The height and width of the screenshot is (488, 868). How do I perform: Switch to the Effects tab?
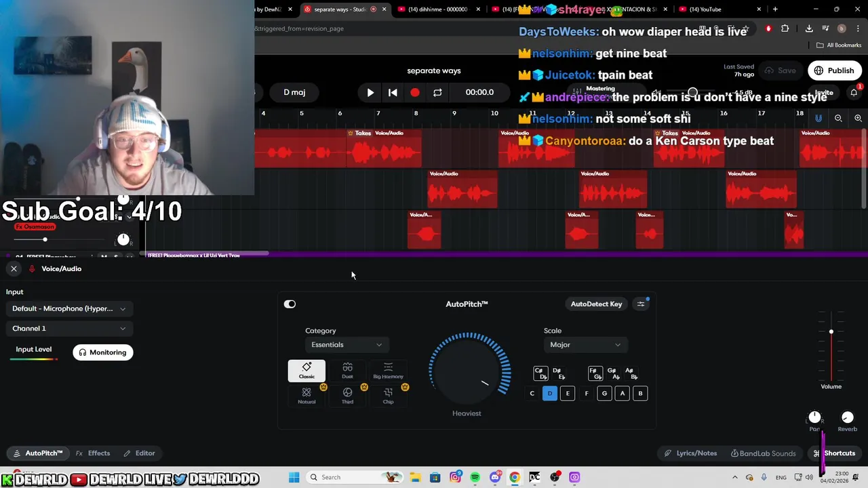93,453
